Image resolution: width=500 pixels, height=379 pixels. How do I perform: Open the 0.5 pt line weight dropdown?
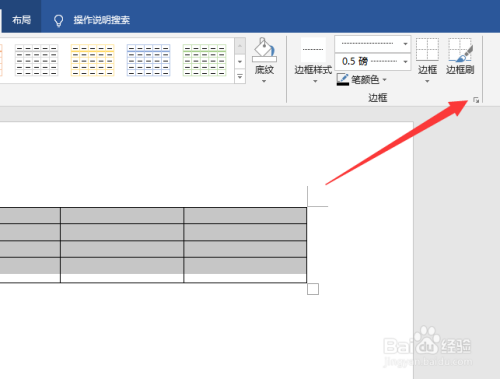373,62
